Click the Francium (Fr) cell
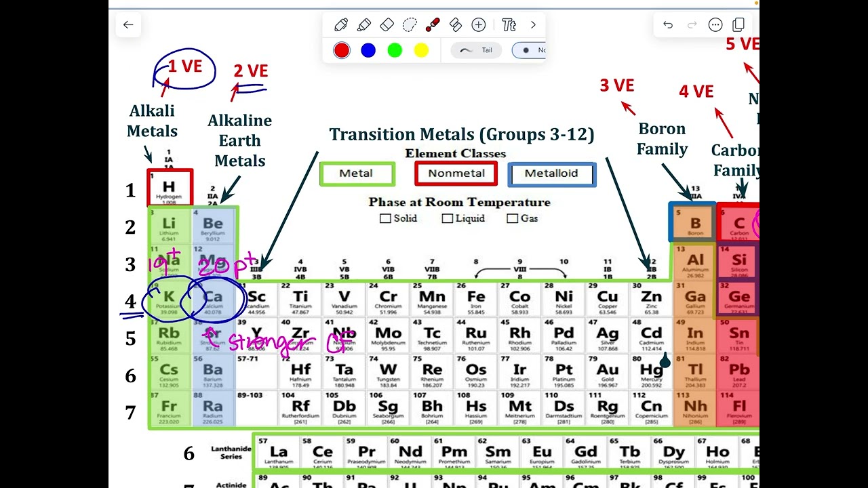 170,409
